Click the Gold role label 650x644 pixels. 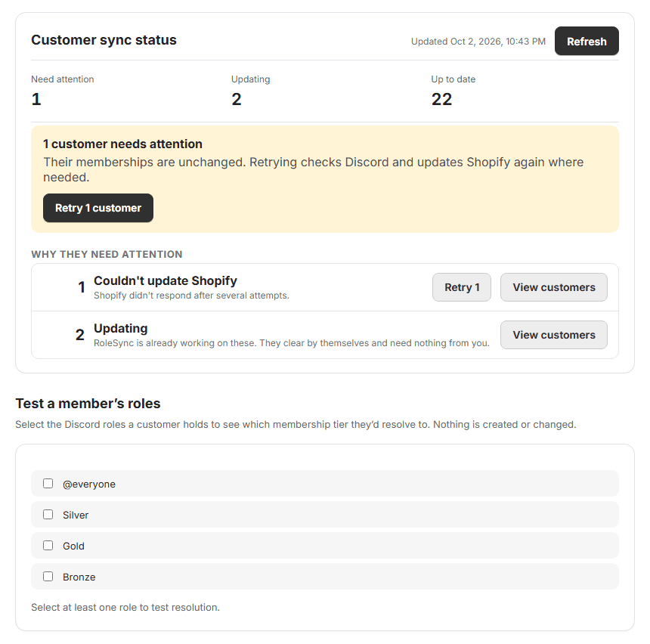tap(73, 546)
